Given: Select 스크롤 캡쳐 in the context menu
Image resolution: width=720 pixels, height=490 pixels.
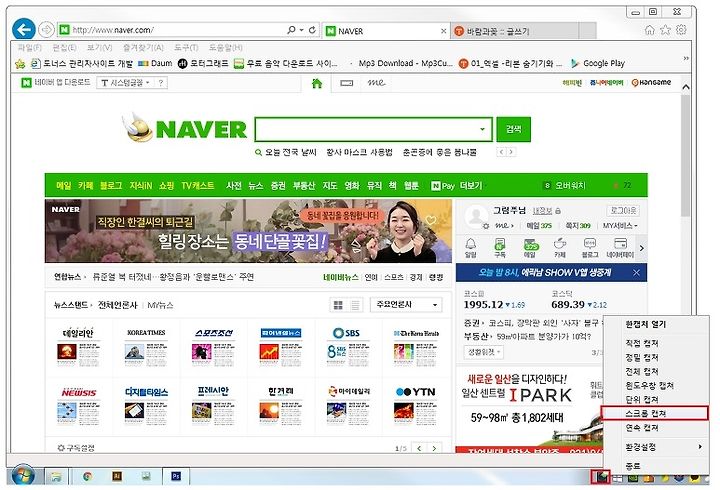Looking at the screenshot, I should pyautogui.click(x=655, y=413).
